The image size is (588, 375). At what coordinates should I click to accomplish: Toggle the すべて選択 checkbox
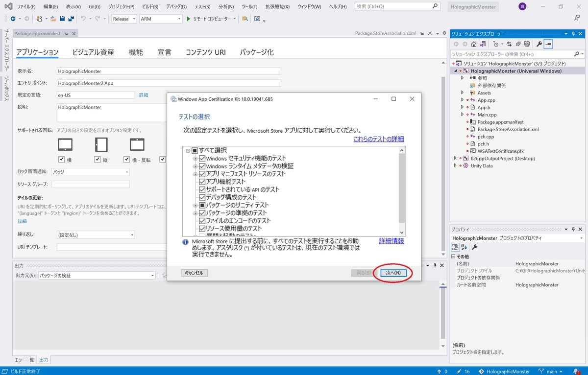(195, 150)
